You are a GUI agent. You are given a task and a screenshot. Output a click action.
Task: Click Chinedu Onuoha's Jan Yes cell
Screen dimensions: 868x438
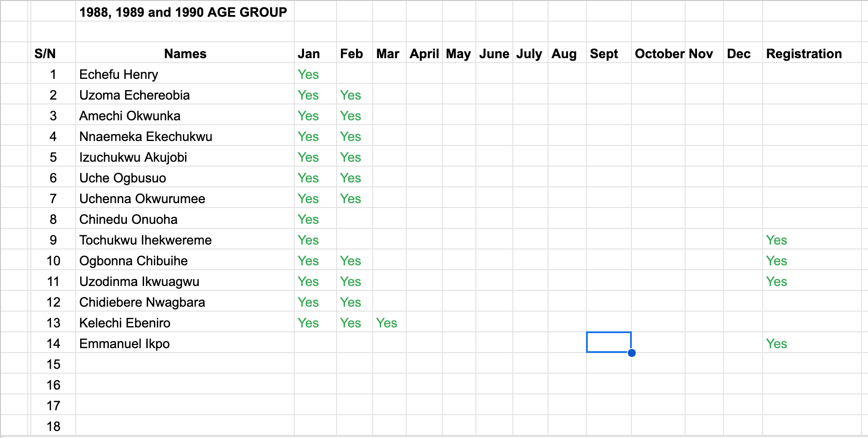[x=308, y=219]
